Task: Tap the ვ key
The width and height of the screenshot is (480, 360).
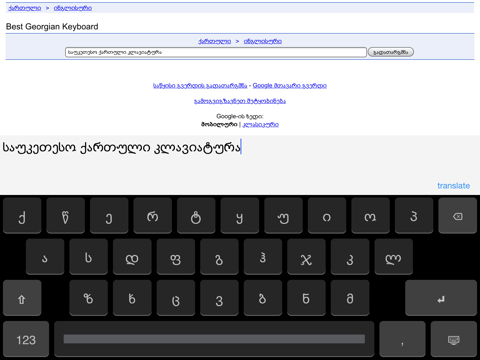Action: 219,298
